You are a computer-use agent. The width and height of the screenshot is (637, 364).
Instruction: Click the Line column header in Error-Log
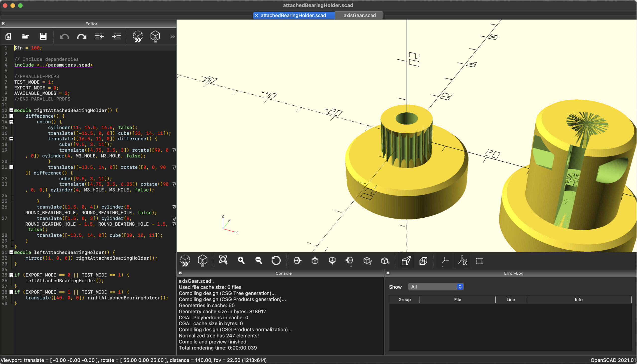(x=510, y=299)
